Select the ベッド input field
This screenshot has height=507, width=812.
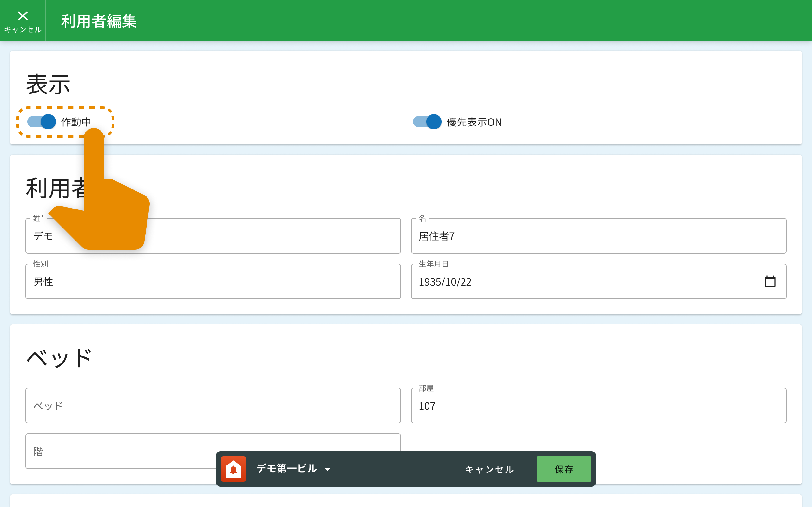[x=213, y=406]
